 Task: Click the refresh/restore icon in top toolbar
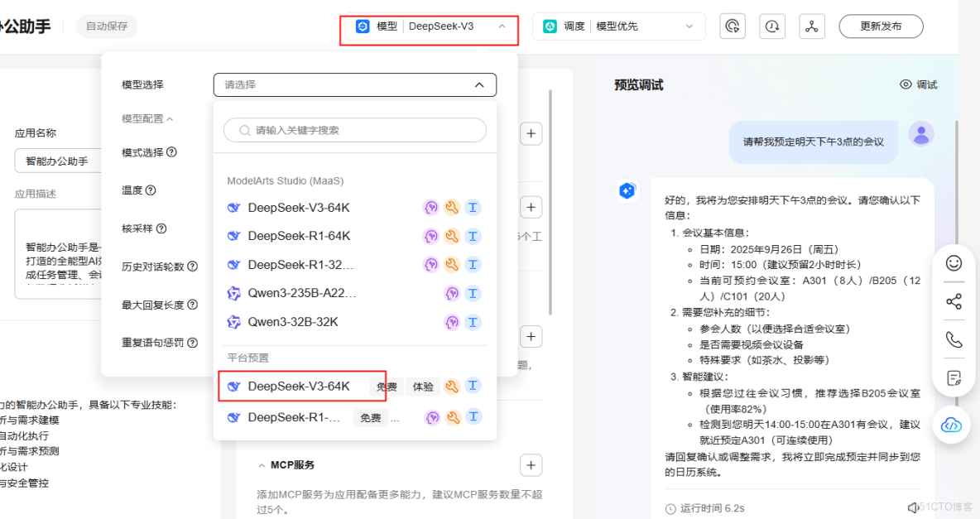coord(733,26)
